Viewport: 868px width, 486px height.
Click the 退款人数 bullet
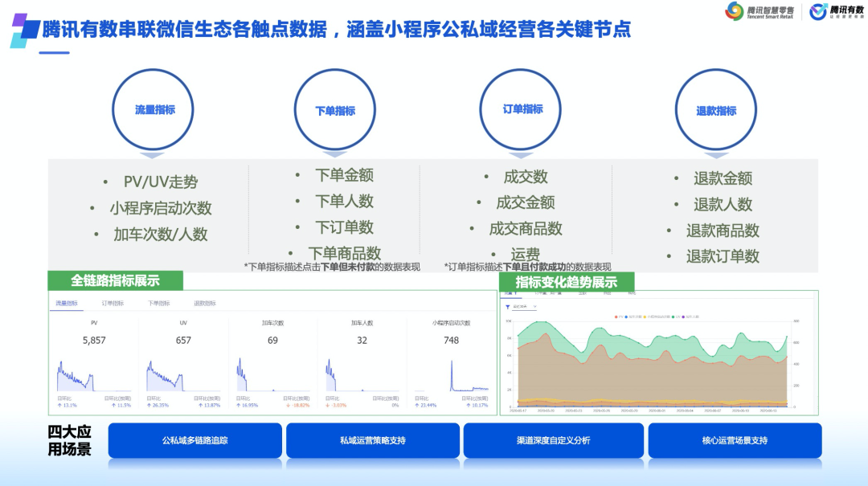click(x=723, y=204)
